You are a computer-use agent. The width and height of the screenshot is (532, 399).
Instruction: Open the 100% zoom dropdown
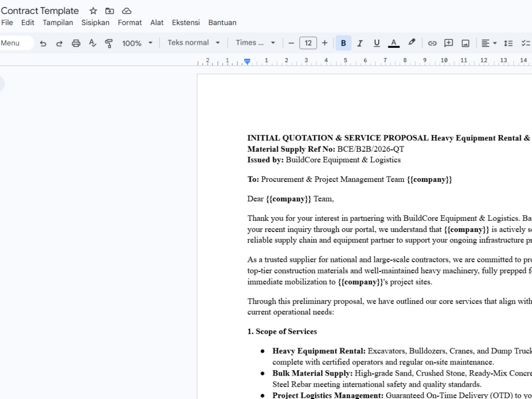pos(137,43)
